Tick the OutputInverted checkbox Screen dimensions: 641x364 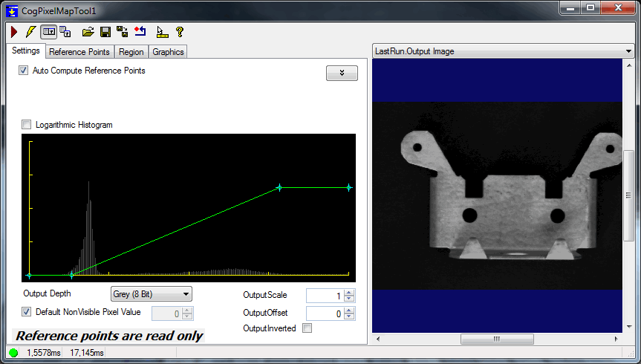(308, 328)
